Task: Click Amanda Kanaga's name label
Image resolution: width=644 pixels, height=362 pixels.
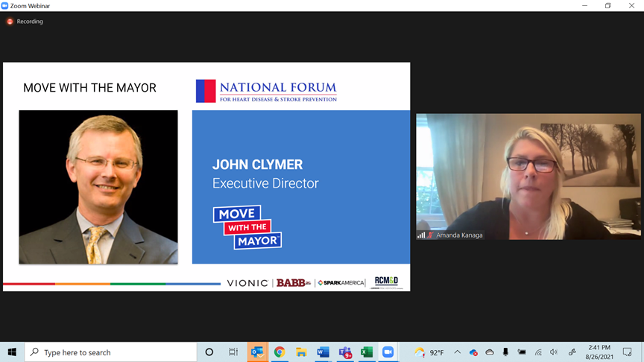Action: [x=459, y=235]
